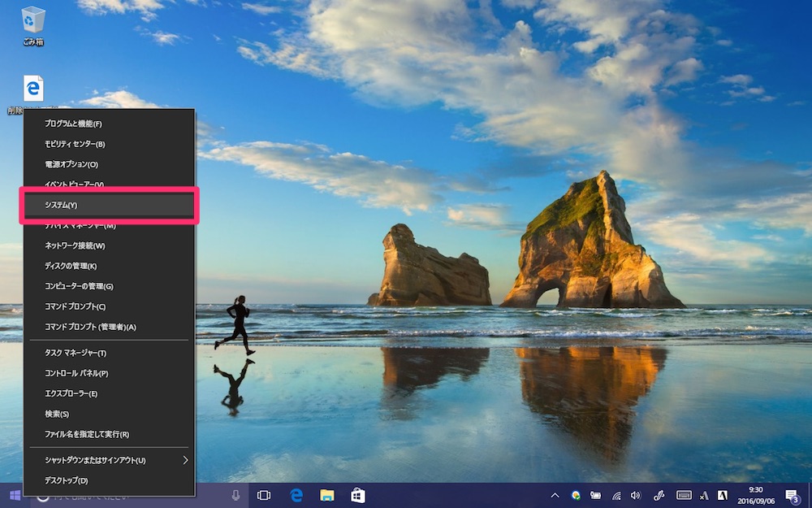Screen dimensions: 812x508
Task: Launch Microsoft Edge from the taskbar
Action: click(x=296, y=496)
